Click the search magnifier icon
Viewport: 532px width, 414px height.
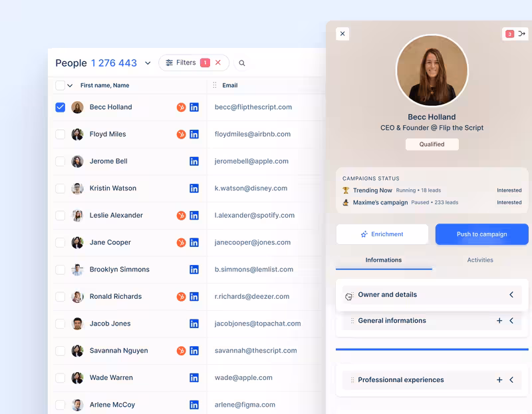click(x=242, y=63)
